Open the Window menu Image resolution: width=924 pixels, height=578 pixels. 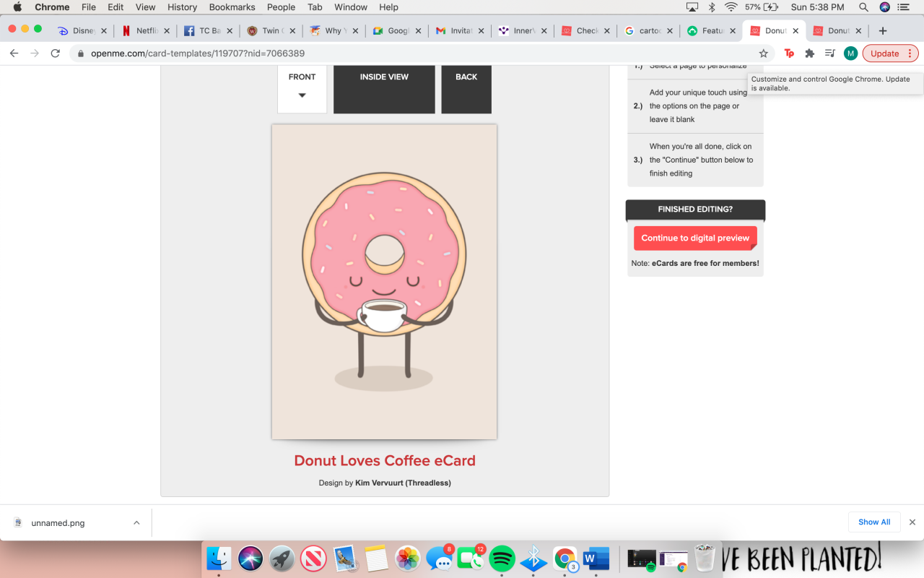[x=350, y=7]
